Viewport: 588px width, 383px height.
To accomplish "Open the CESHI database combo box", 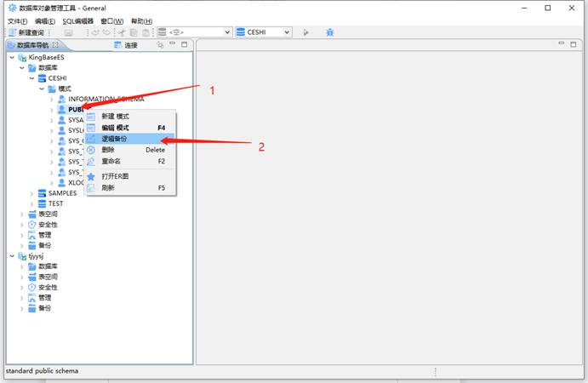I will point(263,32).
